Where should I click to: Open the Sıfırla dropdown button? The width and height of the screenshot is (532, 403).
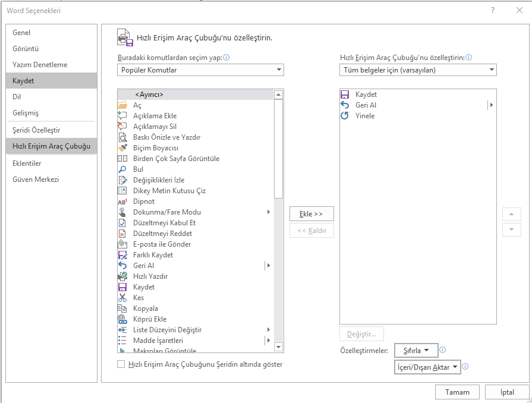(416, 351)
